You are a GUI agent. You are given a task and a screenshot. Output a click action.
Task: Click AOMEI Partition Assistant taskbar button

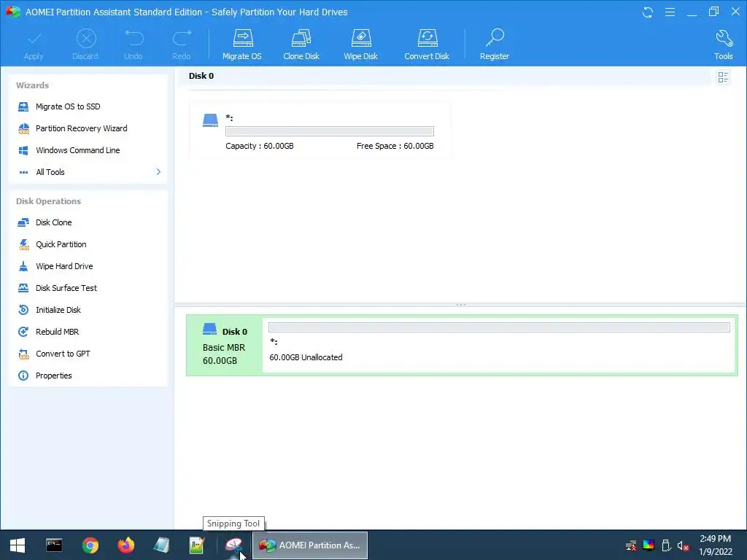coord(309,545)
